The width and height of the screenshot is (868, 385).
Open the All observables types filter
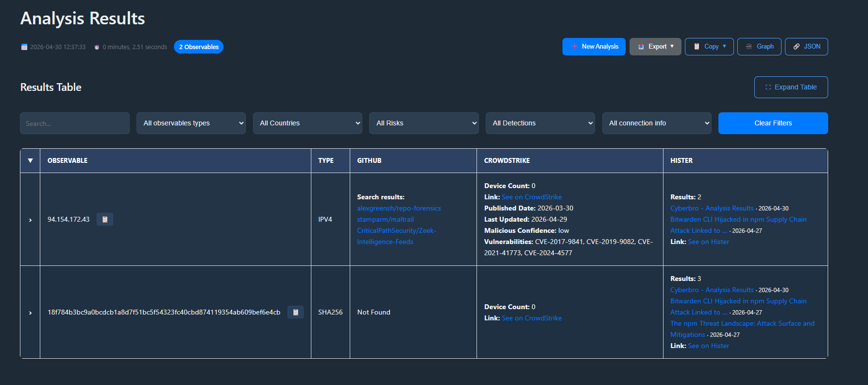pos(191,123)
